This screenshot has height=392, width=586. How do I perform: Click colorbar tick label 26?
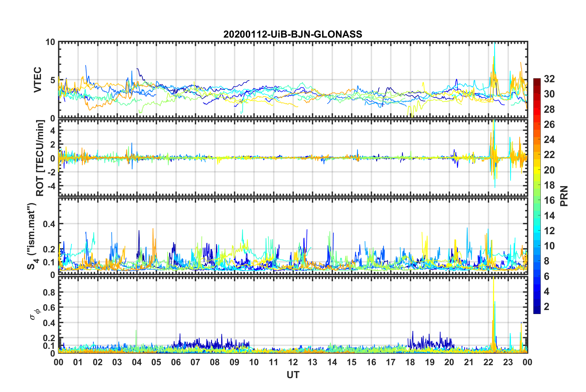coord(549,125)
